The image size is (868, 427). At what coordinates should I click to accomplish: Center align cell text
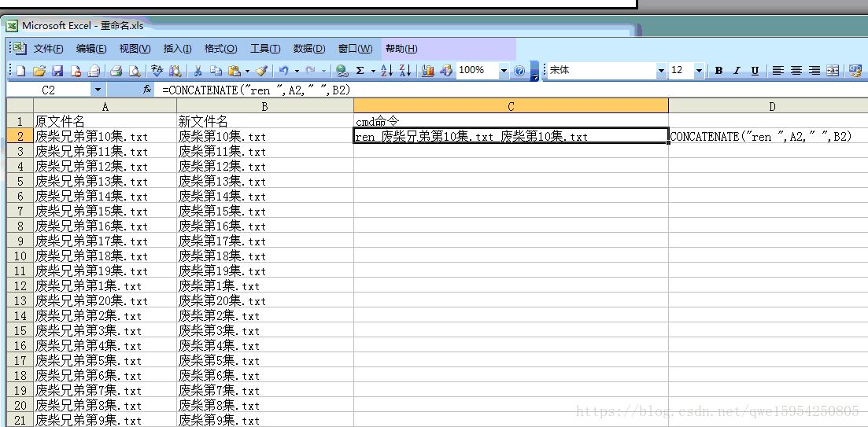click(796, 71)
